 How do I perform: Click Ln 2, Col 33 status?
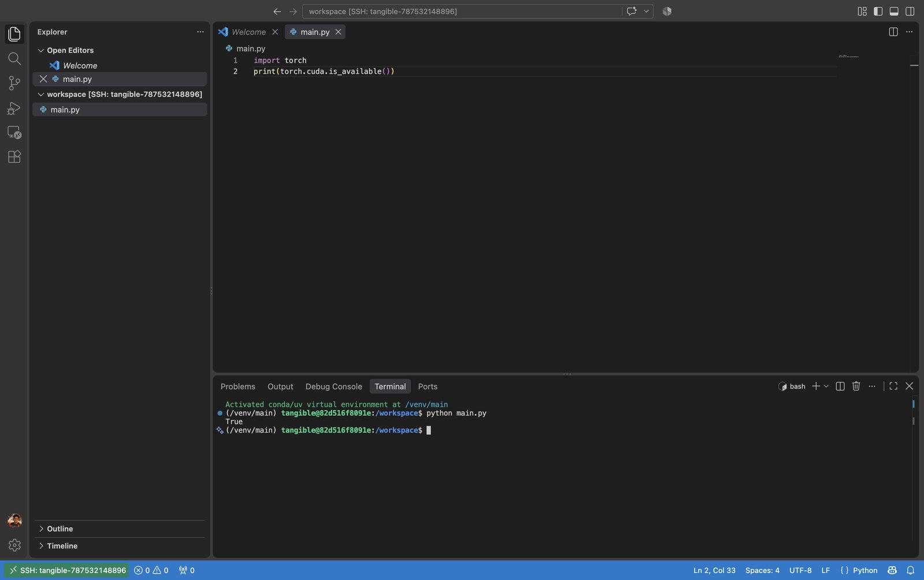point(714,570)
